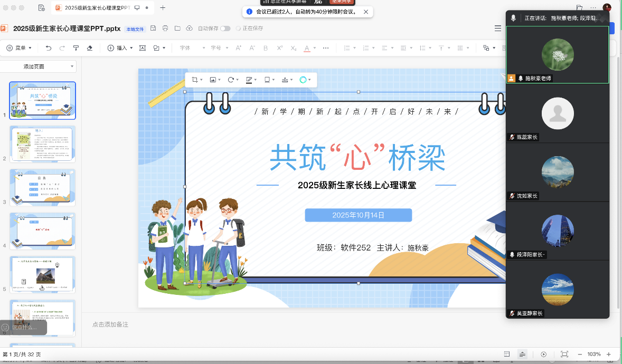Click the eraser clear-formatting icon
622x364 pixels.
tap(89, 48)
